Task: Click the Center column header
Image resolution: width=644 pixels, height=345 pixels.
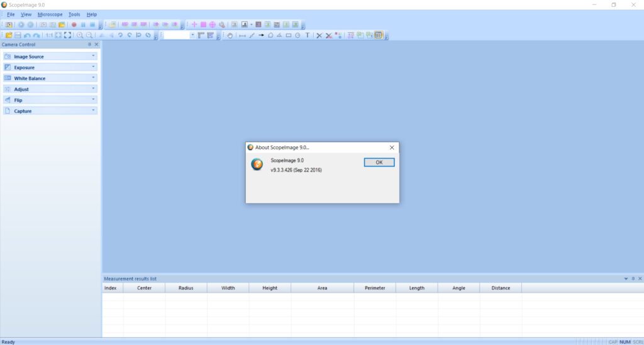Action: (x=144, y=288)
